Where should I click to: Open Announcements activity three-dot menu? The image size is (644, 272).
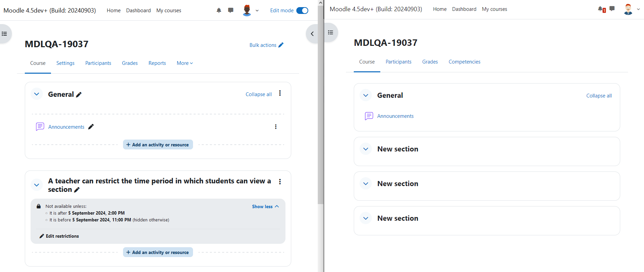276,127
